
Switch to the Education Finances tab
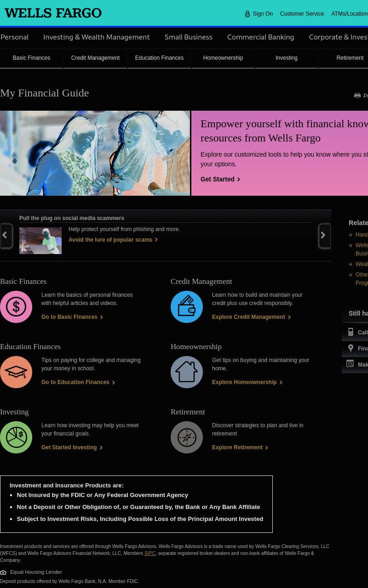(x=159, y=58)
